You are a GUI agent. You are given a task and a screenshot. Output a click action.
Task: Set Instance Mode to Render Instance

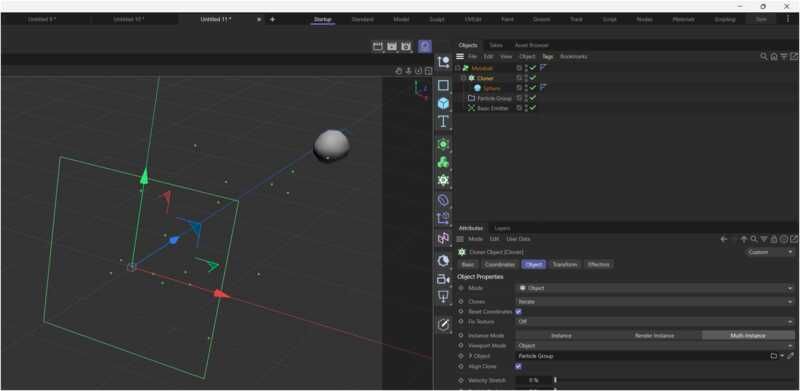(655, 335)
